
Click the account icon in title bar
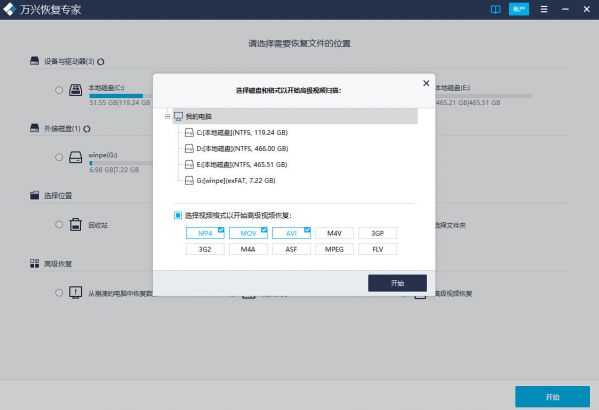point(519,9)
